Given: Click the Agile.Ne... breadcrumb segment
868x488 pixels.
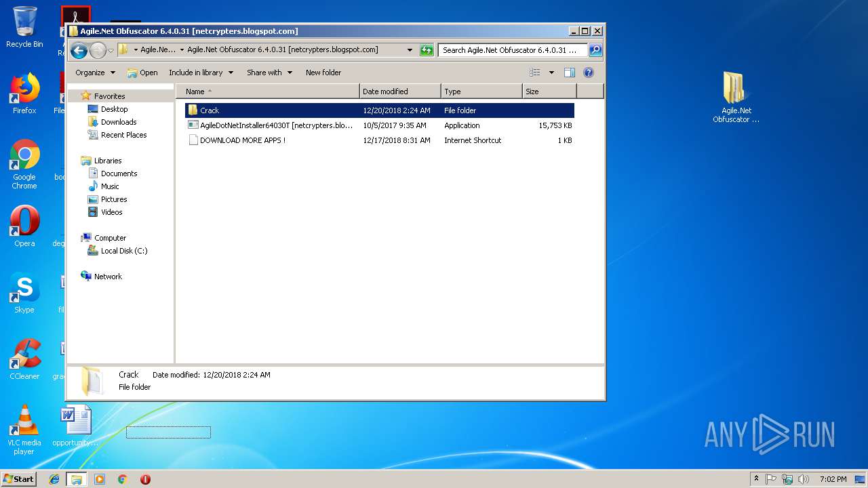Looking at the screenshot, I should pos(157,50).
